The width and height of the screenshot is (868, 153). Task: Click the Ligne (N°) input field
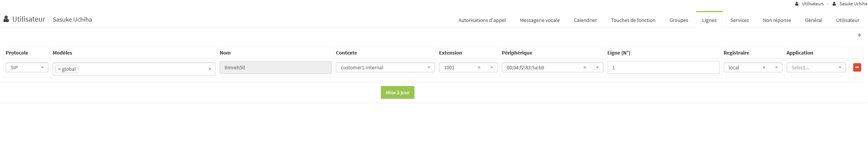click(663, 67)
